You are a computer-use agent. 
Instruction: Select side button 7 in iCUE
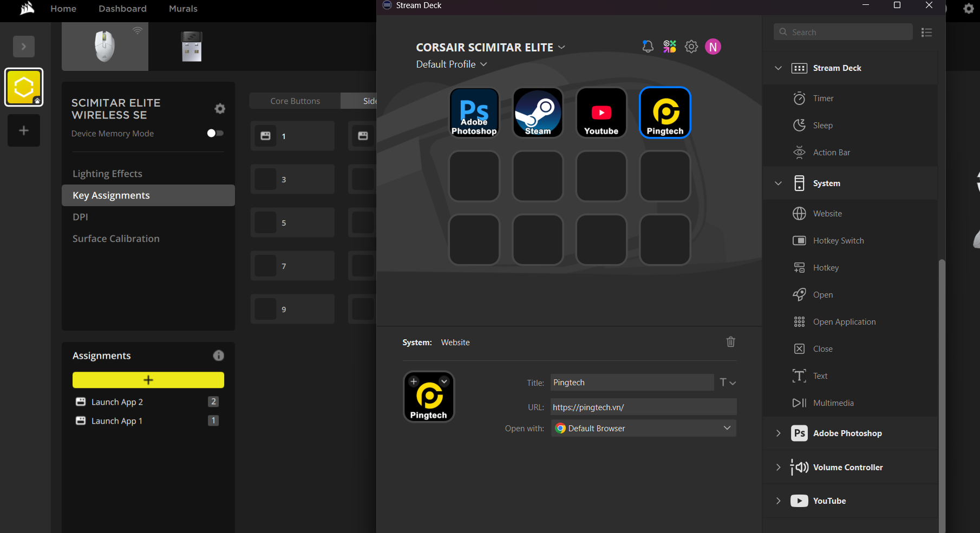coord(292,266)
